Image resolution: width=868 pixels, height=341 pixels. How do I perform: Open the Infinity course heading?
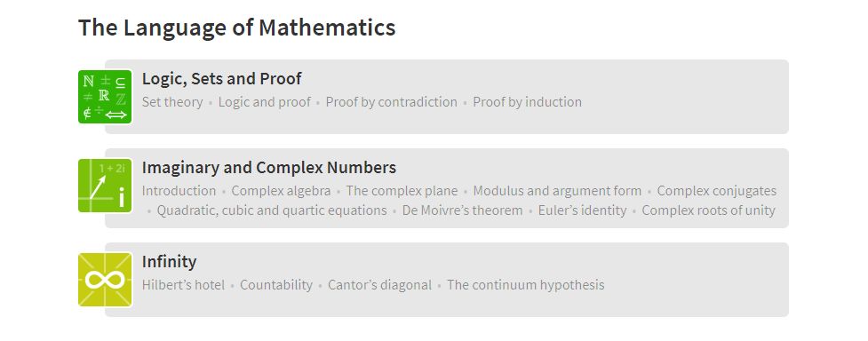point(169,261)
